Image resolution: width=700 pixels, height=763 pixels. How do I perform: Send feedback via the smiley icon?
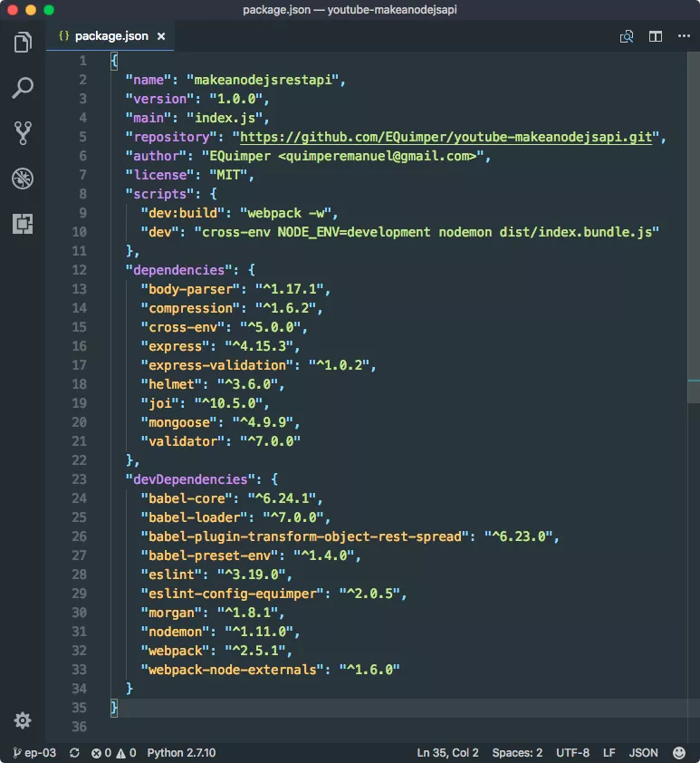[679, 753]
